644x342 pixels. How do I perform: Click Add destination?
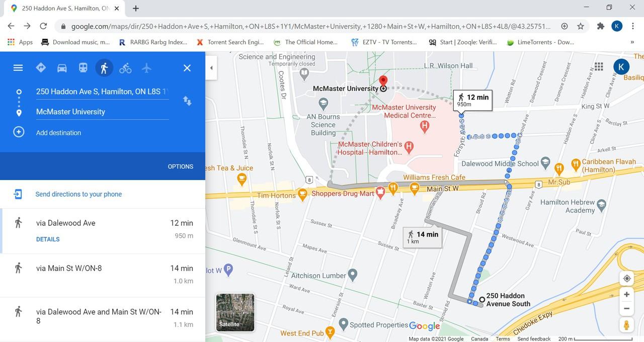pyautogui.click(x=58, y=133)
